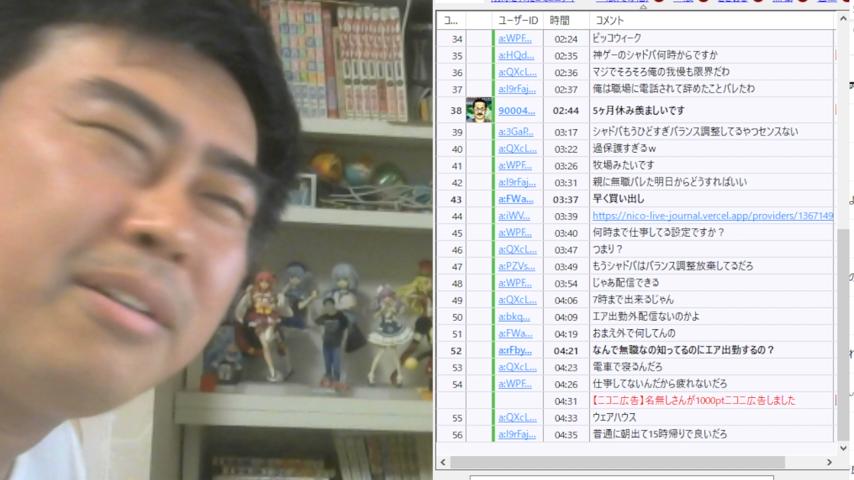
Task: Open user a:WPF... in row 34
Action: [x=515, y=38]
